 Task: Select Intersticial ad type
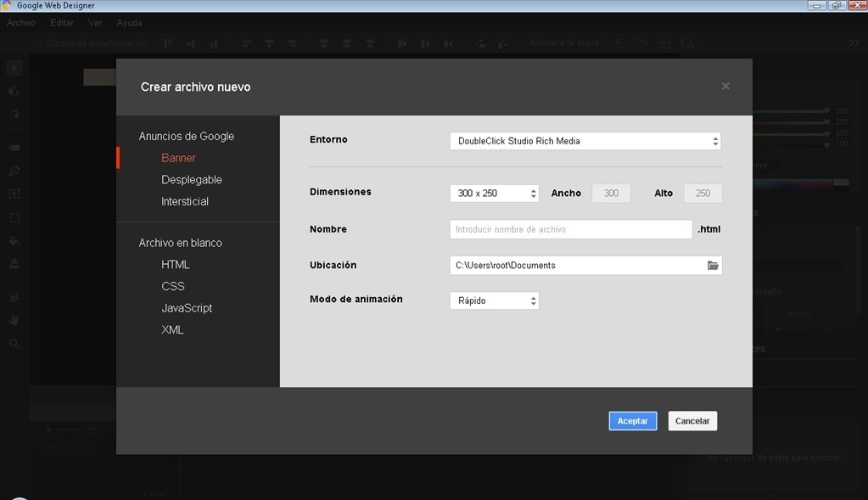point(185,201)
